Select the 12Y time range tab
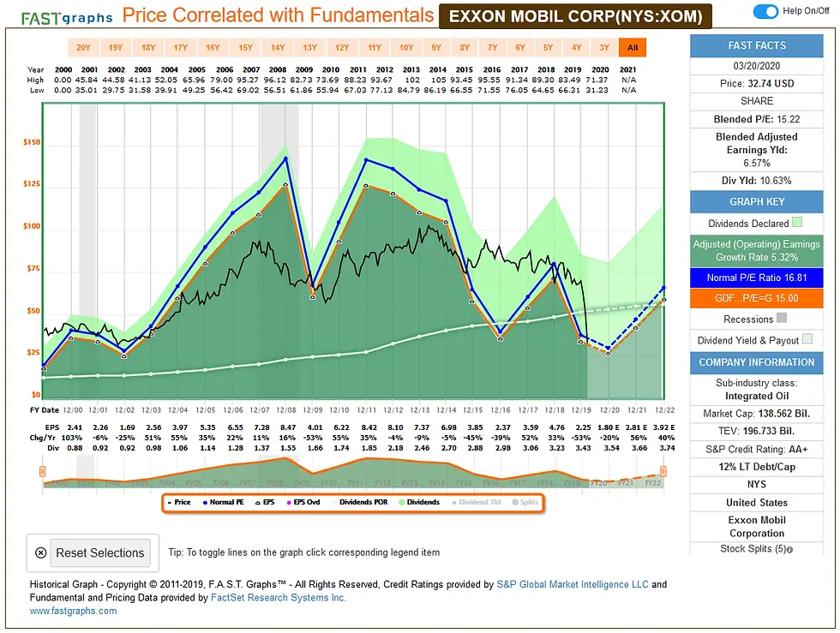This screenshot has height=633, width=840. (342, 48)
